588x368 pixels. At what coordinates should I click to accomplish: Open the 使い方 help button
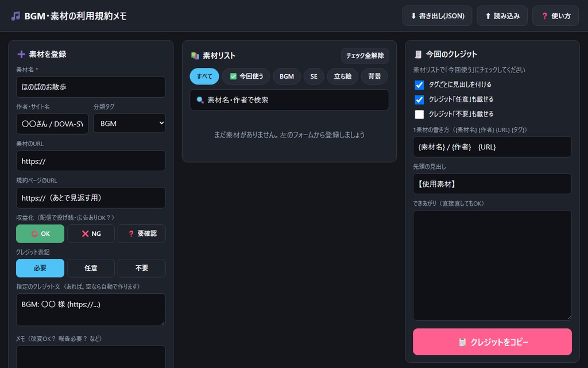555,16
